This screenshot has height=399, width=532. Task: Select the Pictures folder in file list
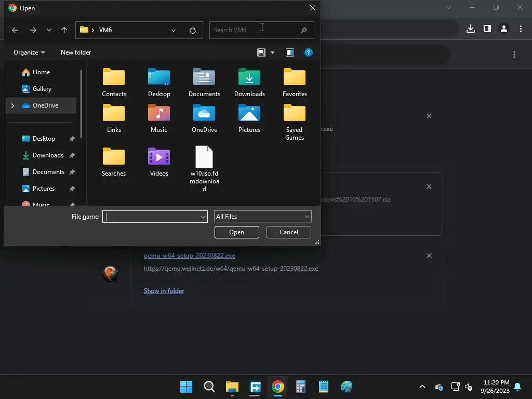click(x=249, y=119)
